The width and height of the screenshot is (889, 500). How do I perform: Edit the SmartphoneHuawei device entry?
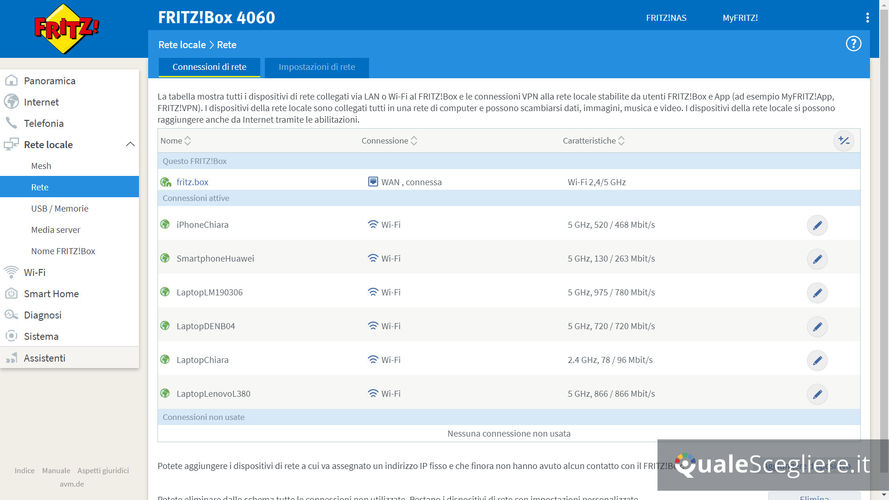[x=817, y=259]
